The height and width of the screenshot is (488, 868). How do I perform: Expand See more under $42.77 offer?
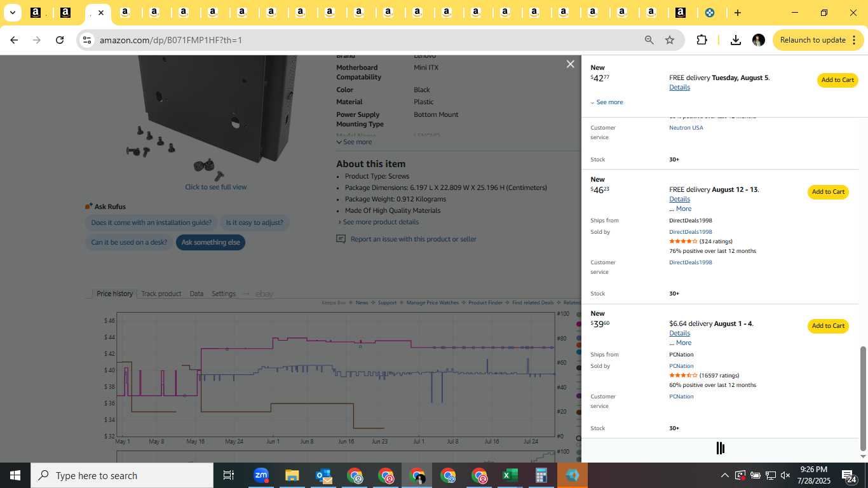(x=606, y=102)
